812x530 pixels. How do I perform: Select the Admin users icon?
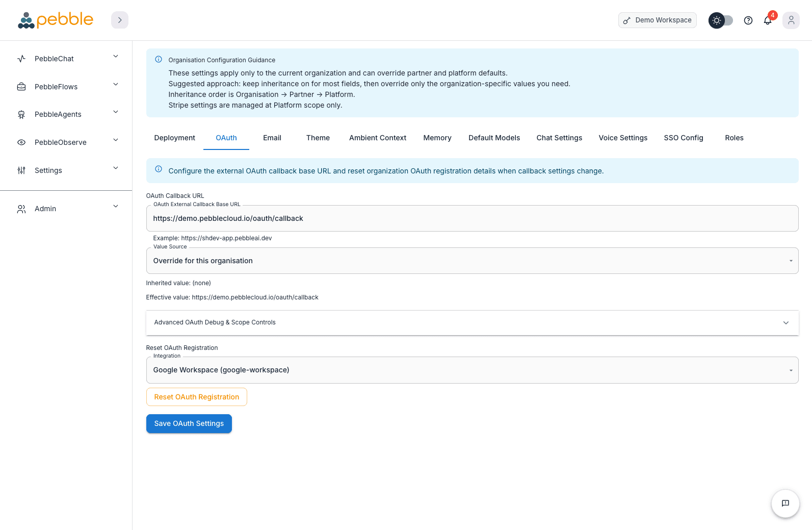tap(21, 209)
